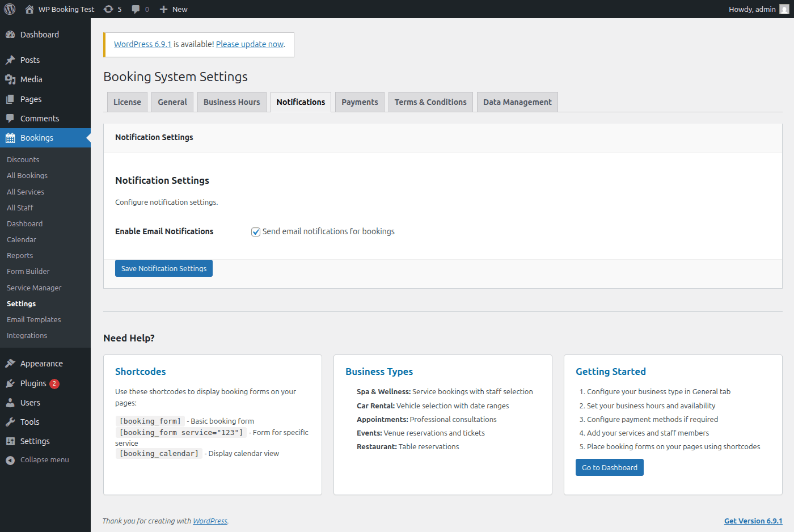Screen dimensions: 794x532
Task: Open the Plugins menu item
Action: tap(33, 383)
